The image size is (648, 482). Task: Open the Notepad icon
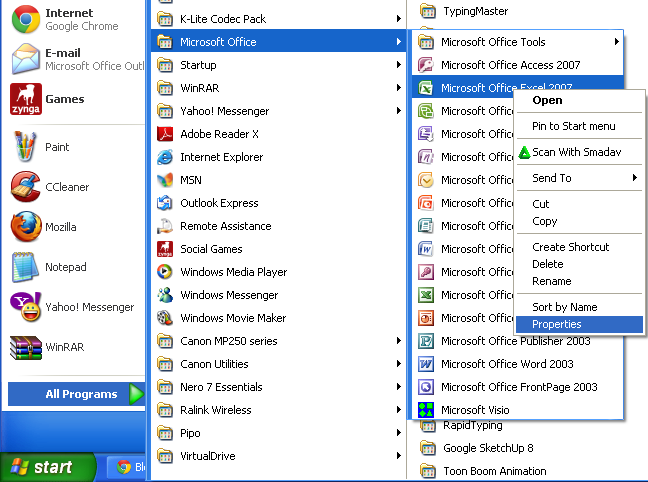(x=26, y=267)
